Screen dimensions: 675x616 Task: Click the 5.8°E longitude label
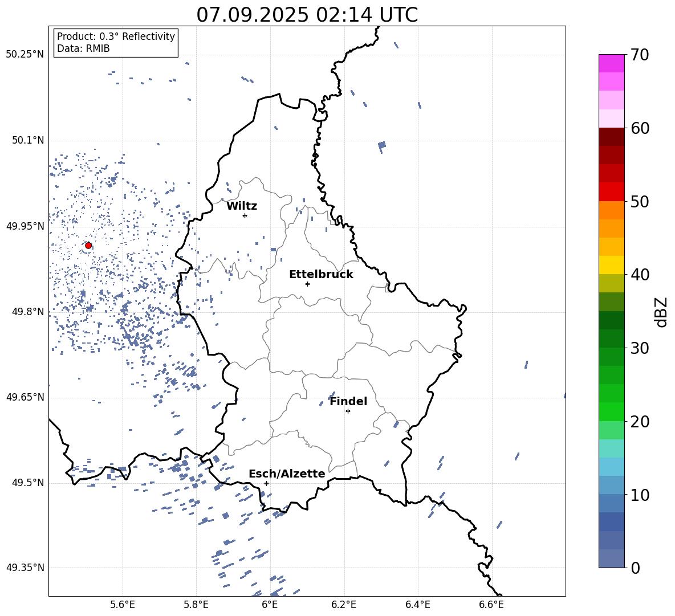(196, 605)
